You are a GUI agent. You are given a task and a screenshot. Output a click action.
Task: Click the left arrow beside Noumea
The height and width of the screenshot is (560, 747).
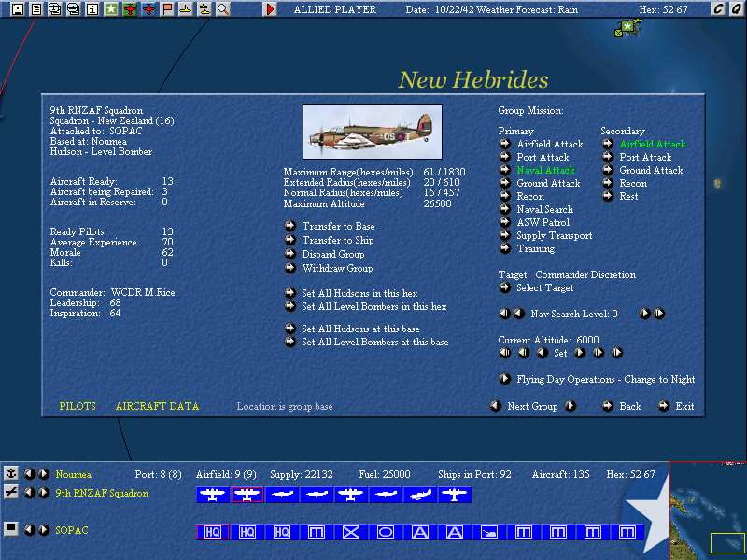(31, 474)
